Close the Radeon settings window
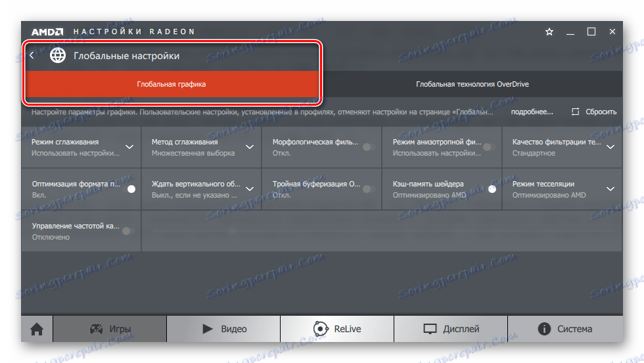This screenshot has width=644, height=363. pos(612,32)
